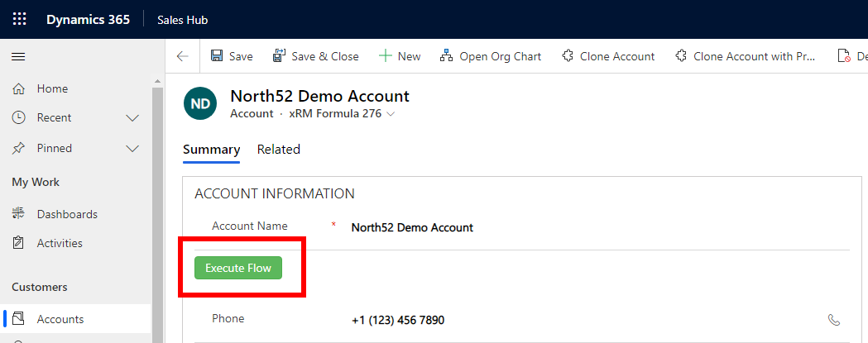Click the Accounts icon in sidebar

pyautogui.click(x=18, y=319)
